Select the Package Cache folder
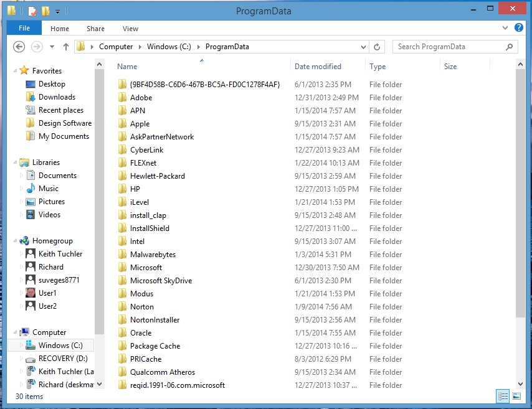Viewport: 532px width, 409px height. point(155,346)
